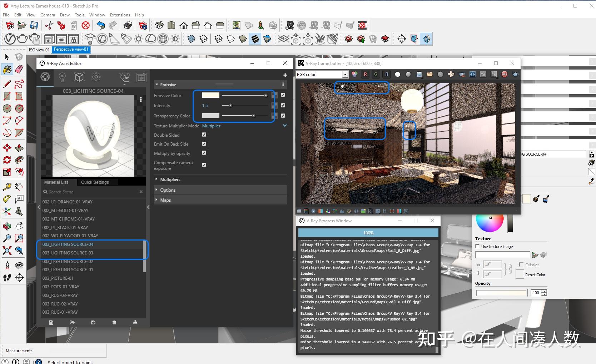Viewport: 596px width, 364px height.
Task: Open the Lights panel in V-Ray Asset Editor
Action: [62, 77]
